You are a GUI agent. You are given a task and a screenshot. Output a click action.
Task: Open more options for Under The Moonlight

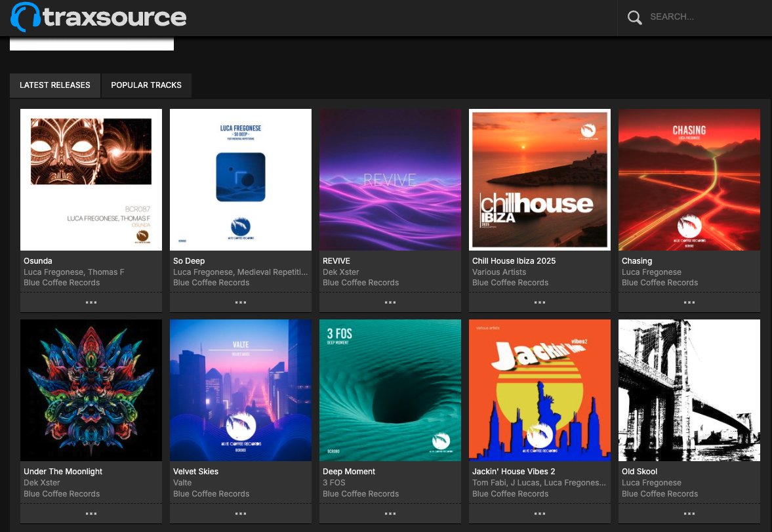[91, 514]
